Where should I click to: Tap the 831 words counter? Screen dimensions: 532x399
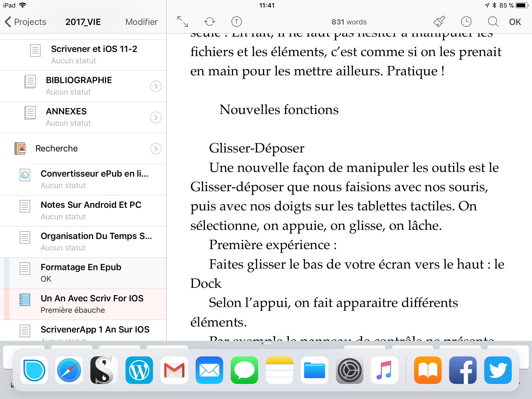pos(348,22)
